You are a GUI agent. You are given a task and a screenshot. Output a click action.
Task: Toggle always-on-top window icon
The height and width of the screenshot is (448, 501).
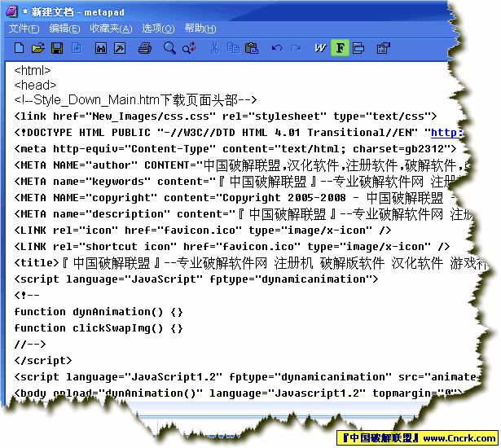pos(358,48)
